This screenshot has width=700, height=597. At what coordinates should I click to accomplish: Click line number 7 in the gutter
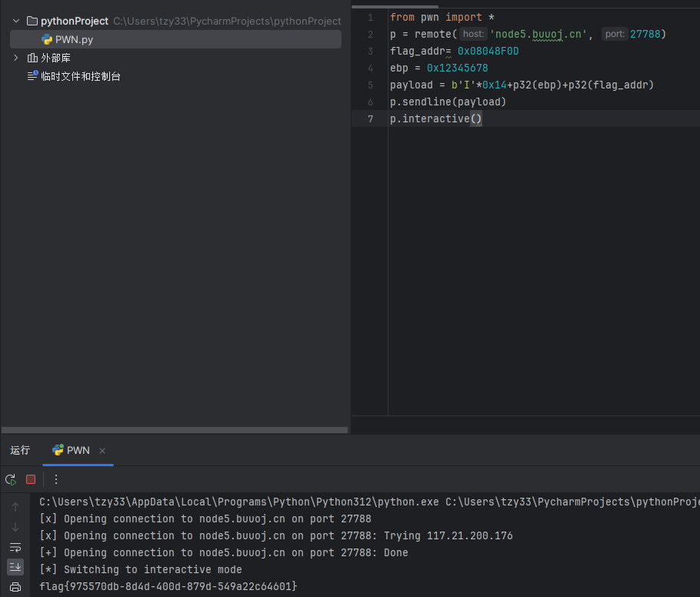click(370, 118)
